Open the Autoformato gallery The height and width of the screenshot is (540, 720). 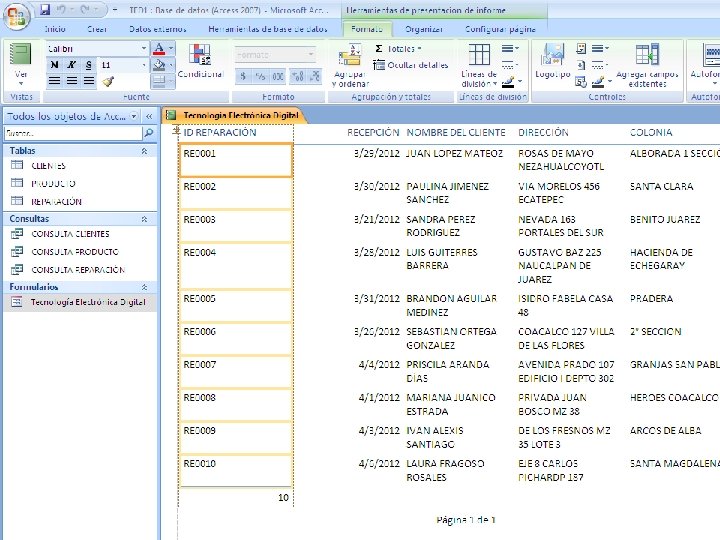705,65
